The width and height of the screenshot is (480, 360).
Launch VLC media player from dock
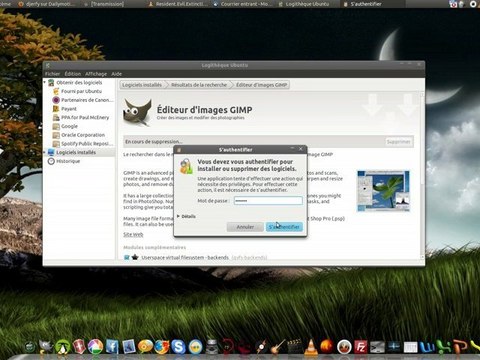311,347
